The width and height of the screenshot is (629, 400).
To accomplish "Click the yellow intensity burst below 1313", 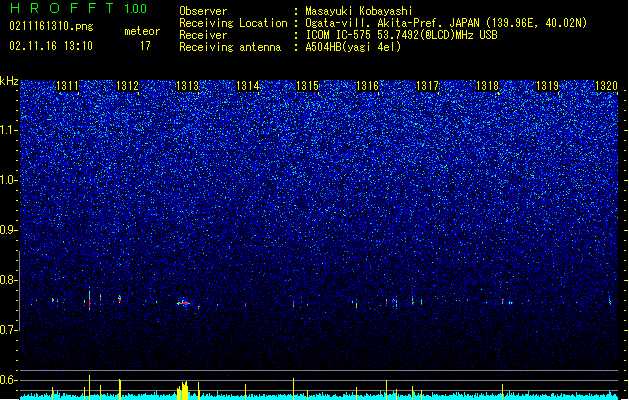I will coord(183,390).
